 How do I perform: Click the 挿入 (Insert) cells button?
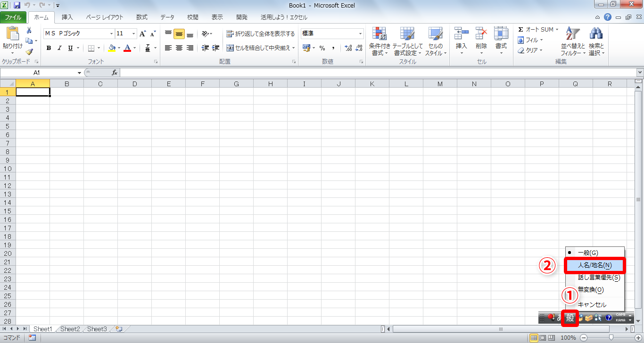pos(461,41)
